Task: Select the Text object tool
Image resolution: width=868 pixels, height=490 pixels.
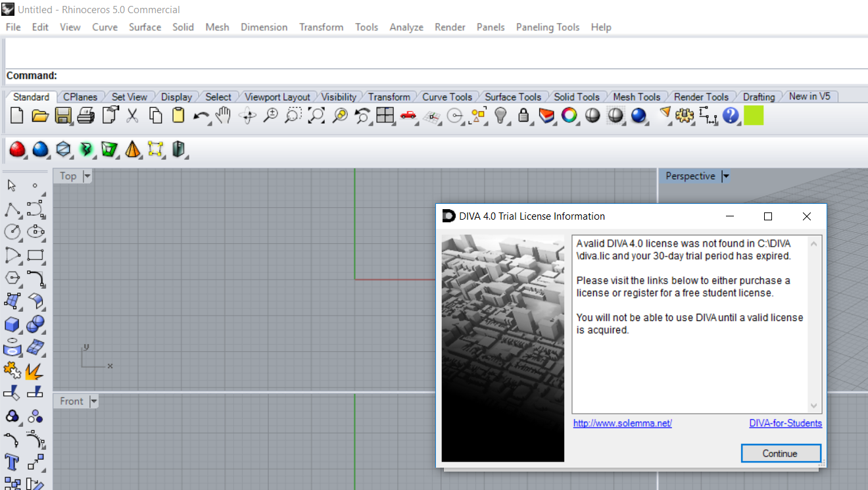Action: coord(12,462)
